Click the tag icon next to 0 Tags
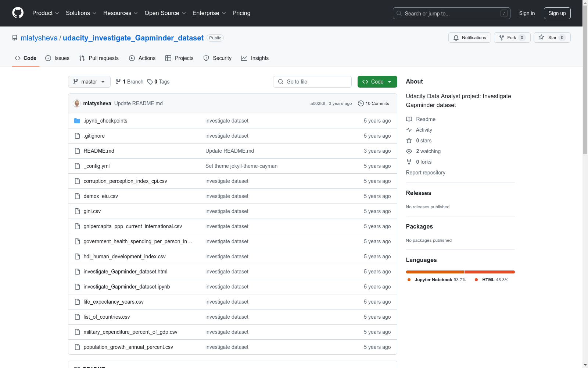The width and height of the screenshot is (588, 368). click(150, 82)
